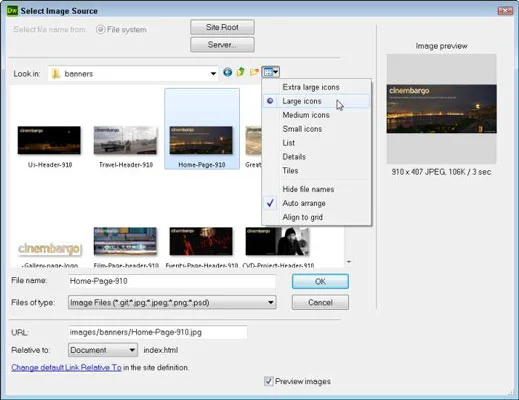Select the Travel-Header-910 image thumbnail
Image resolution: width=519 pixels, height=400 pixels.
click(125, 140)
